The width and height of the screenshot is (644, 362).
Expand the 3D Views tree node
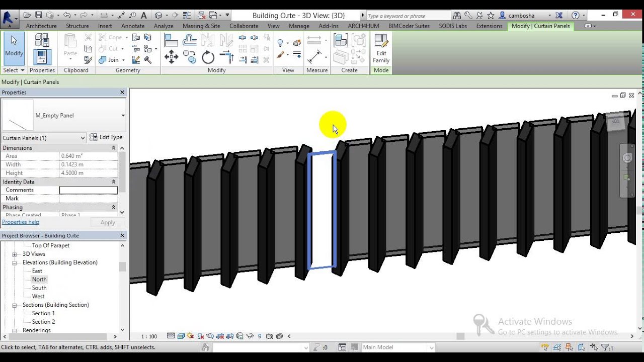[x=15, y=254]
